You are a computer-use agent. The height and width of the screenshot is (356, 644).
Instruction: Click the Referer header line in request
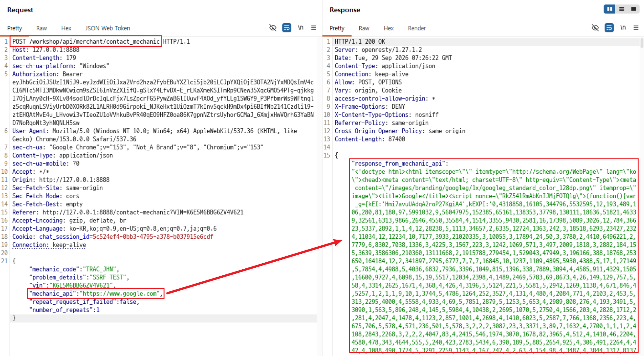point(128,212)
